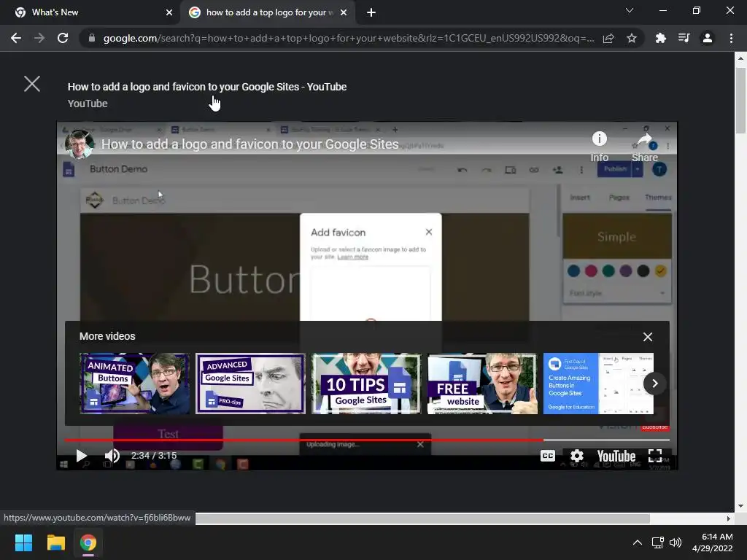This screenshot has width=747, height=560.
Task: Click the address bar URL
Action: pos(348,38)
